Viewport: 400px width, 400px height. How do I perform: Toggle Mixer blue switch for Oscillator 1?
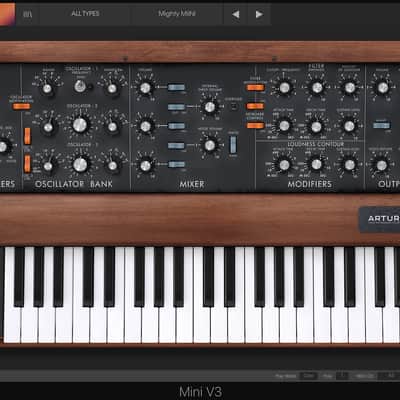coord(176,87)
